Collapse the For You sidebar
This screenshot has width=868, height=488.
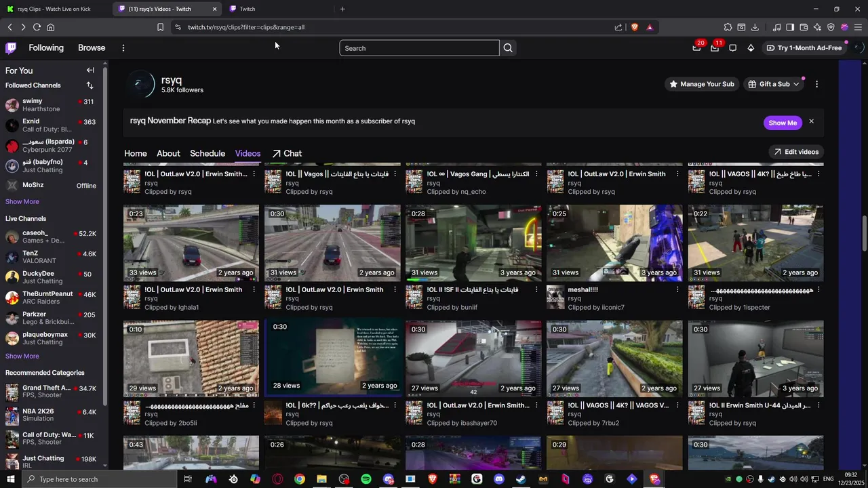90,70
